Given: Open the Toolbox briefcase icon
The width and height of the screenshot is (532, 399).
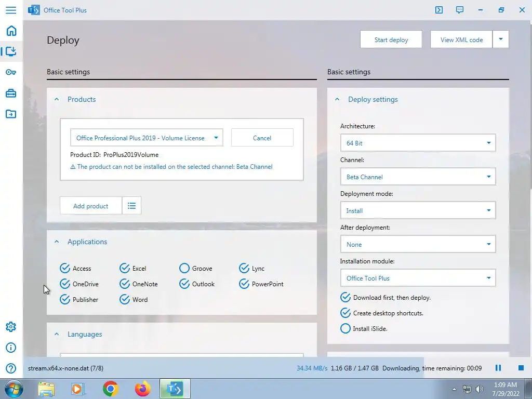Looking at the screenshot, I should coord(11,93).
